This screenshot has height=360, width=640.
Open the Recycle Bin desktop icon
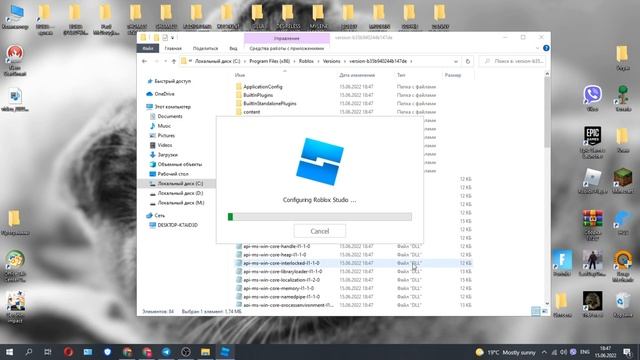(622, 304)
